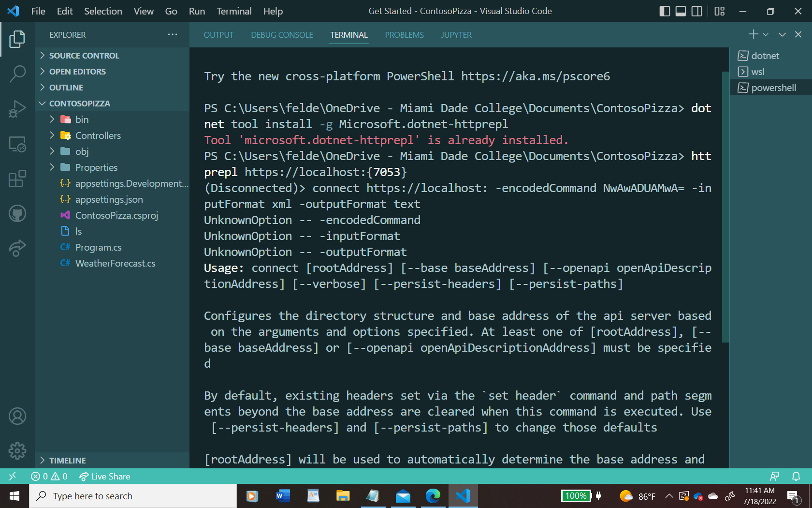
Task: Toggle primary side bar layout button
Action: coord(665,11)
